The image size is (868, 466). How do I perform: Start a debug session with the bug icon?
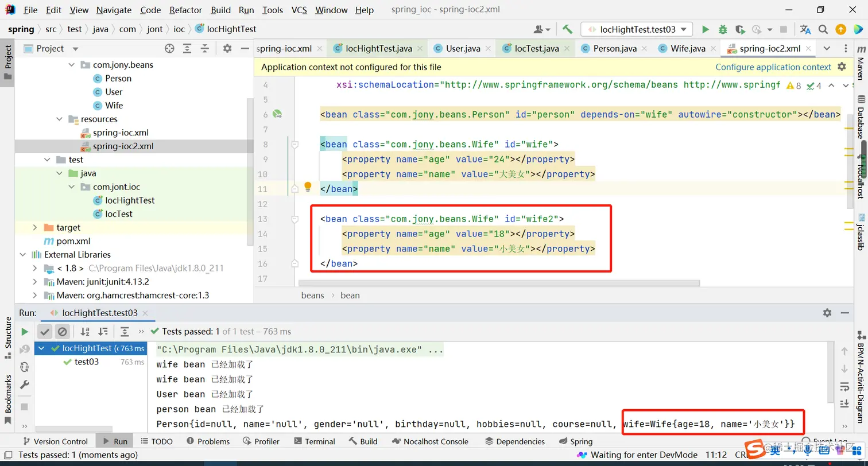coord(723,29)
